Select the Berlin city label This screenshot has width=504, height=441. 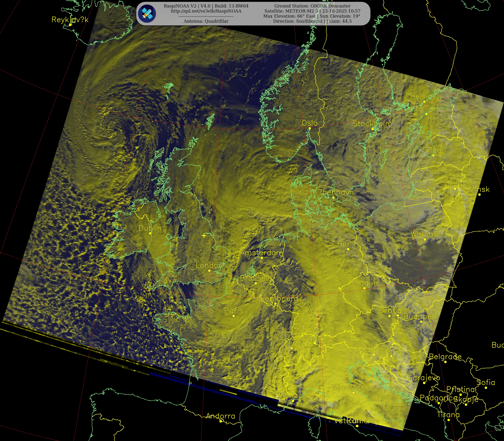(348, 244)
